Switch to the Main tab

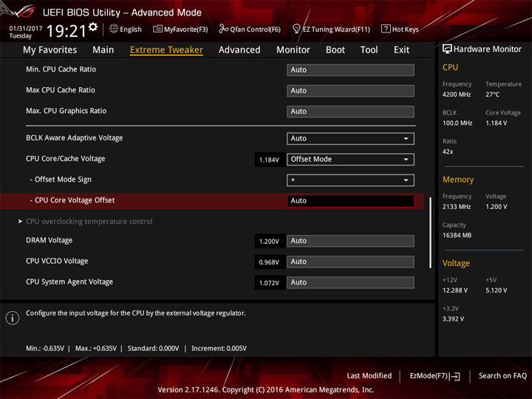coord(103,50)
